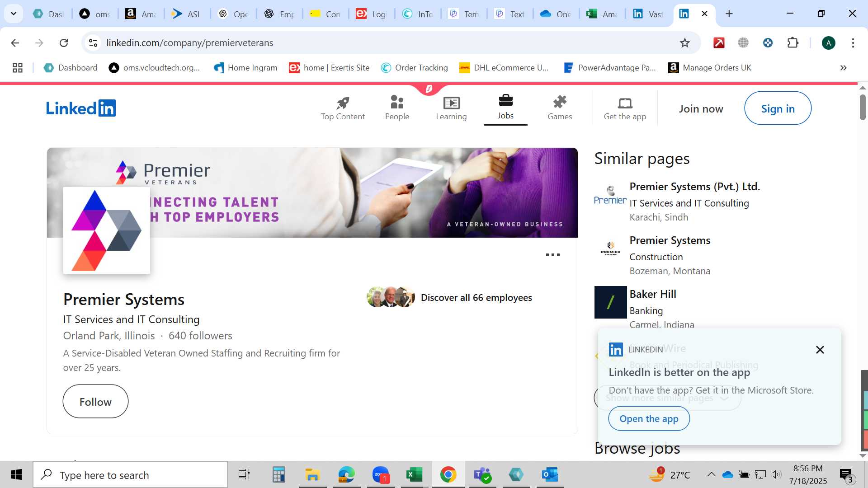Viewport: 868px width, 488px height.
Task: Reload the page
Action: click(64, 43)
